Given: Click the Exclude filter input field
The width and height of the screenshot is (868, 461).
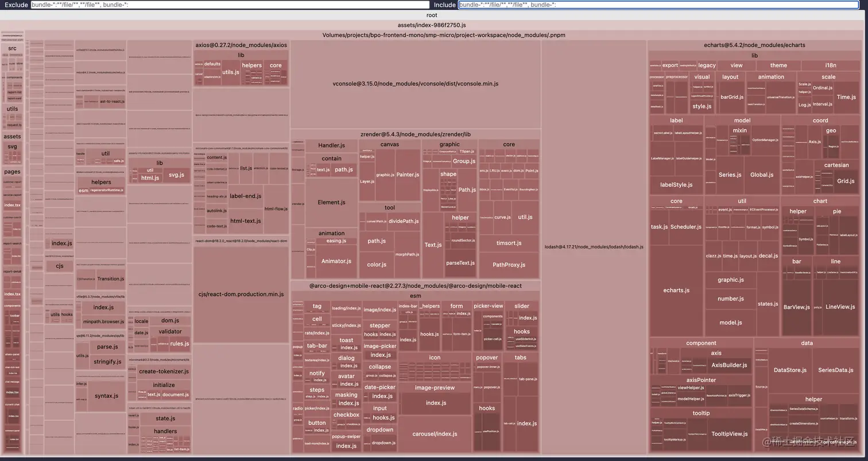Looking at the screenshot, I should 230,5.
